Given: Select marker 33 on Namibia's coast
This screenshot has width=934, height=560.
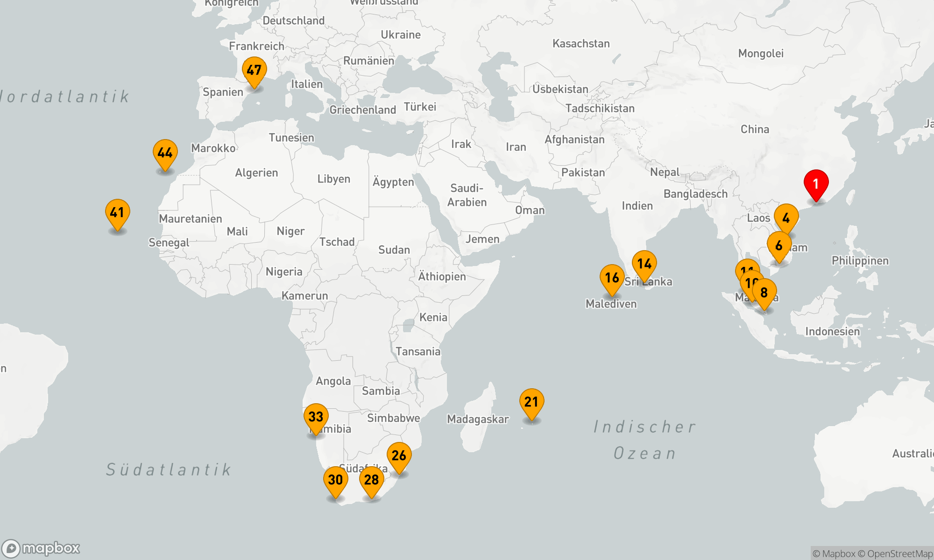Looking at the screenshot, I should [x=316, y=417].
